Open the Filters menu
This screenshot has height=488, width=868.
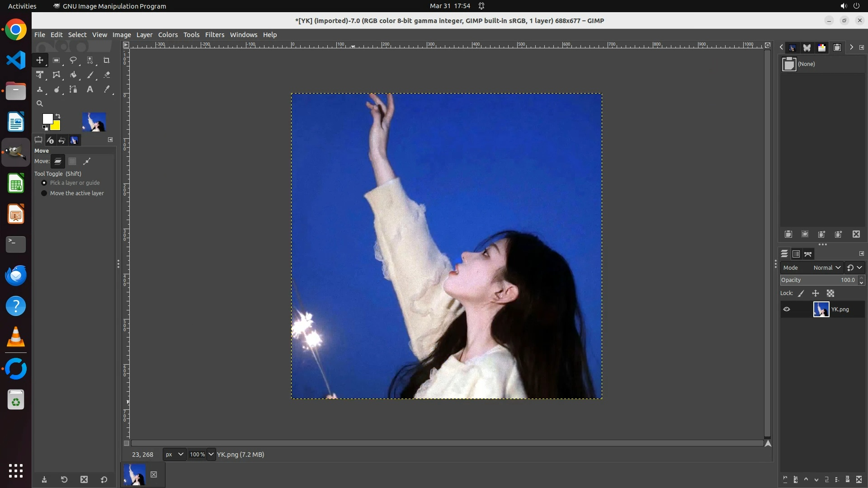coord(214,35)
